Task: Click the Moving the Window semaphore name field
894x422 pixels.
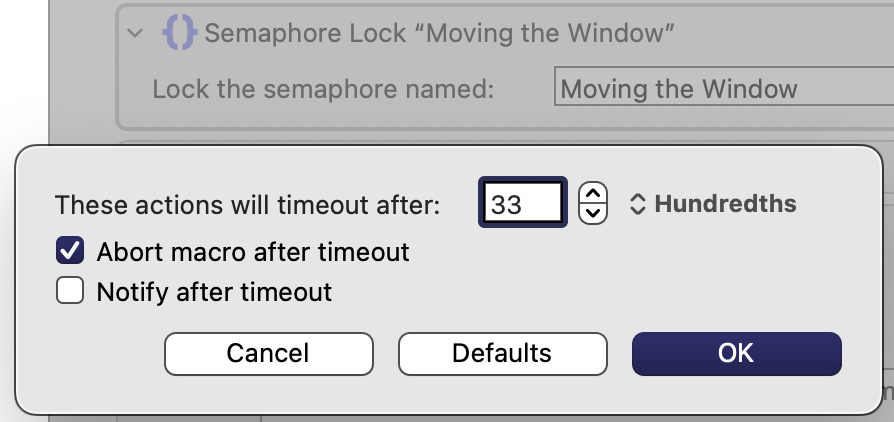Action: point(724,87)
